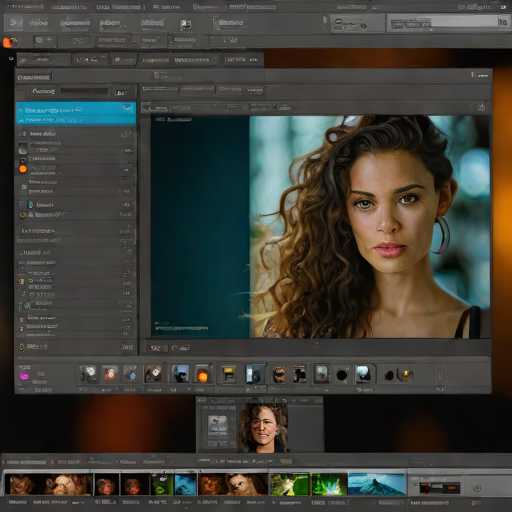The width and height of the screenshot is (512, 512).
Task: Select the preview thumbnail of the woman wearing glasses
Action: 263,428
